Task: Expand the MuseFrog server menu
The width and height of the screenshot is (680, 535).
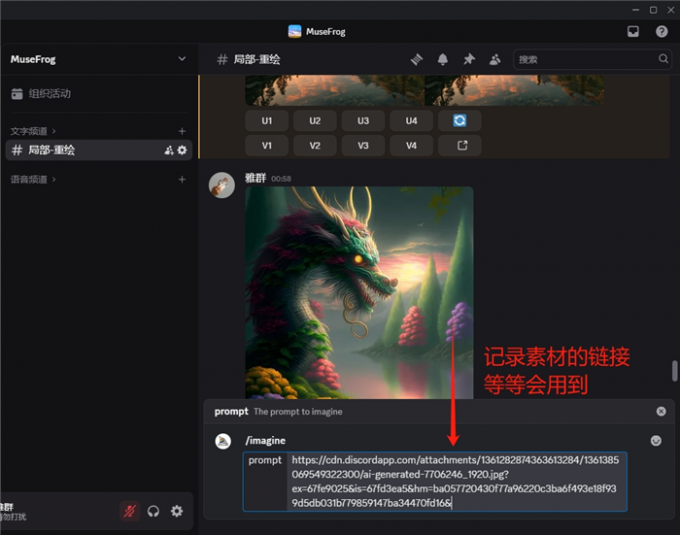Action: [182, 59]
